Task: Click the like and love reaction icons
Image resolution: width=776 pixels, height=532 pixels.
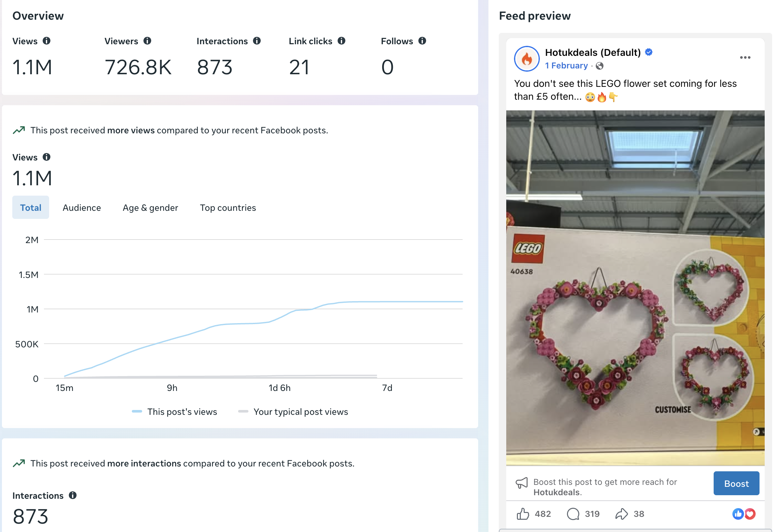Action: point(744,514)
